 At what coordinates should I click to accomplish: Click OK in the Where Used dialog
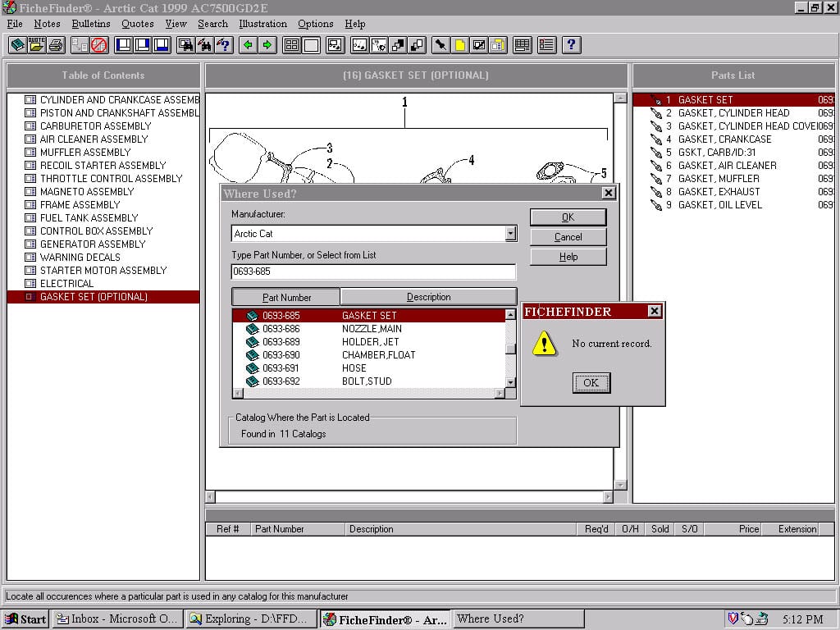(568, 217)
